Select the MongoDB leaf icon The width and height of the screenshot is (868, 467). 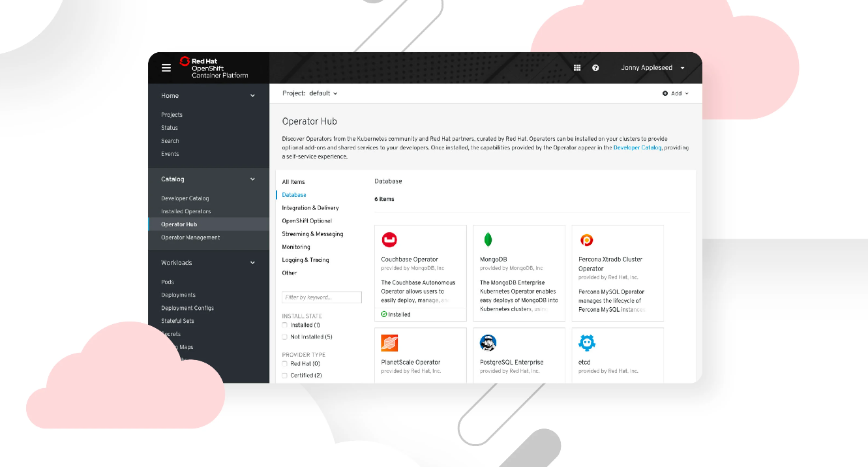click(x=488, y=239)
